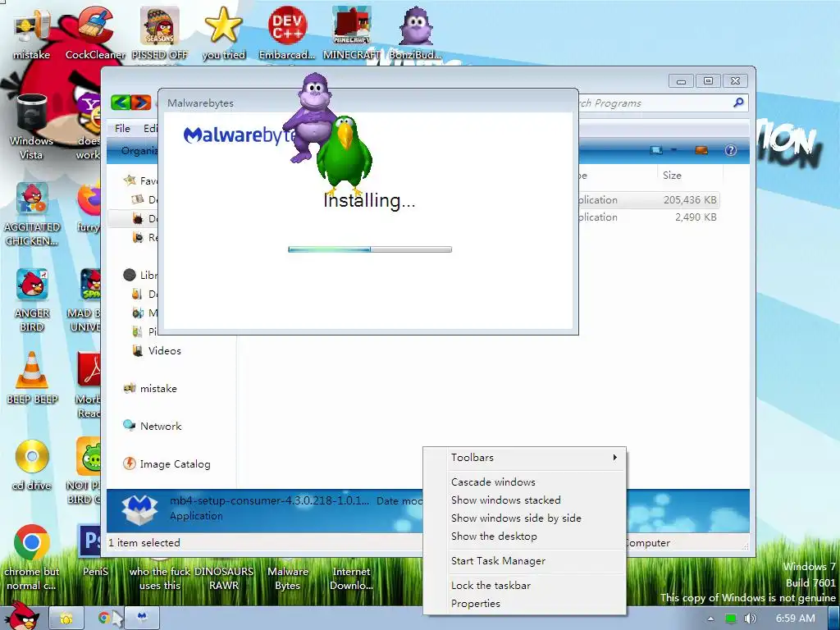Select the 'Internet Downlo...' desktop label
The width and height of the screenshot is (840, 630).
[x=351, y=578]
